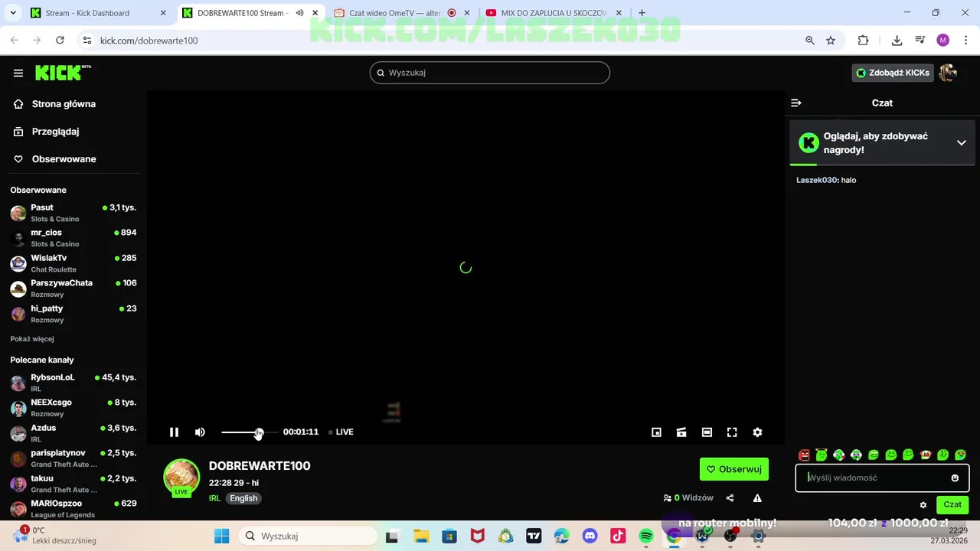980x551 pixels.
Task: Open browser downloads icon
Action: pos(897,41)
